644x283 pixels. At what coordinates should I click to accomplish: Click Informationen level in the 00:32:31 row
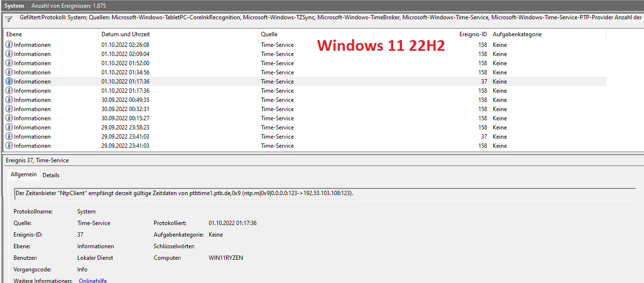(x=32, y=109)
